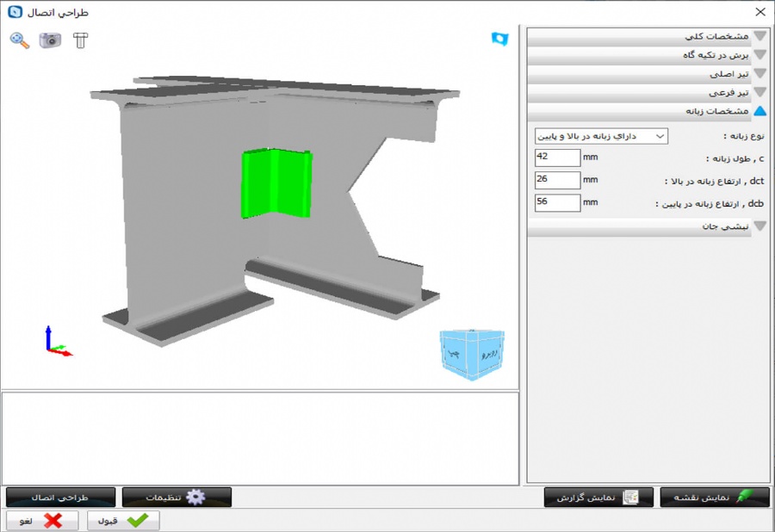
Task: Expand the نبشی جان section
Action: click(x=647, y=227)
